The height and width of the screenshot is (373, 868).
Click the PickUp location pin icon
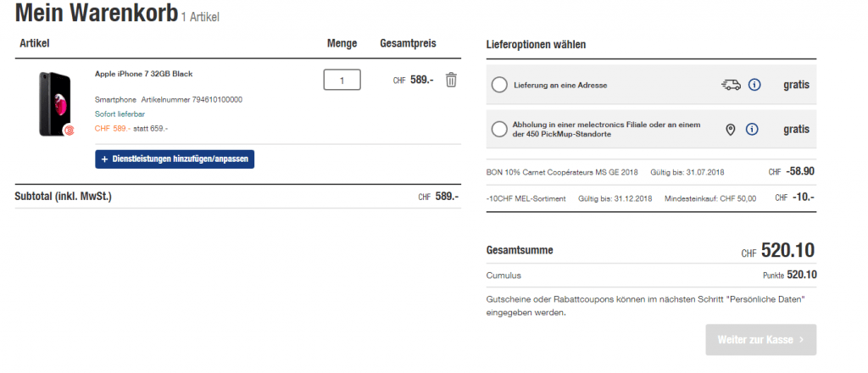coord(731,130)
